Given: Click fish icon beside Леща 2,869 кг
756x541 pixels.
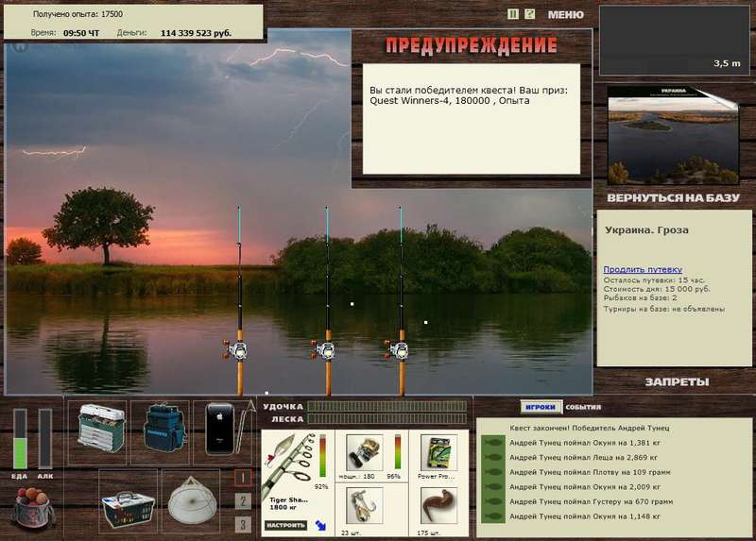Looking at the screenshot, I should click(492, 458).
